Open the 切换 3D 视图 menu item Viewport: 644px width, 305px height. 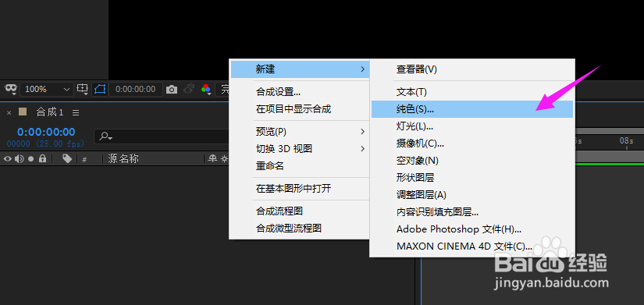300,149
